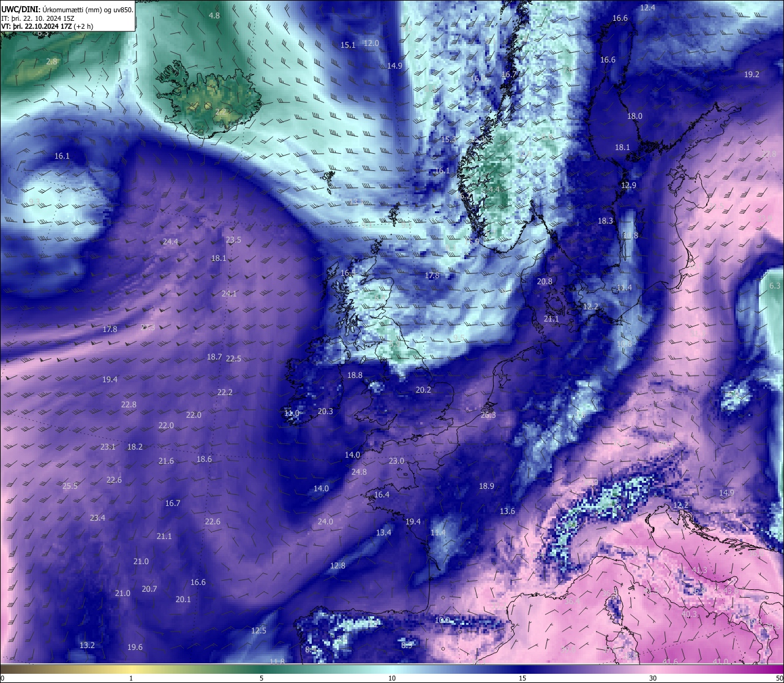Click the "8.9" value over Spain
The width and height of the screenshot is (784, 683).
point(407,645)
